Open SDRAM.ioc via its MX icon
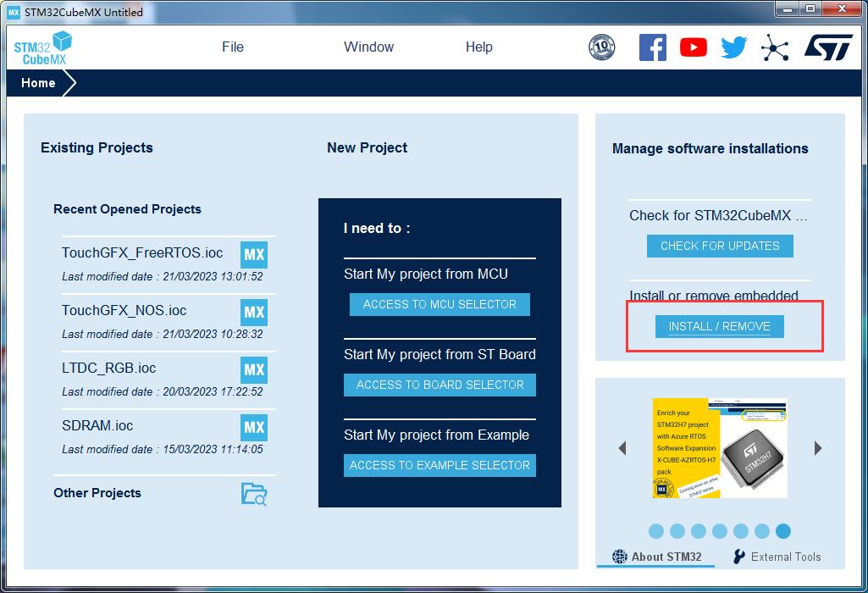The width and height of the screenshot is (868, 593). tap(254, 428)
